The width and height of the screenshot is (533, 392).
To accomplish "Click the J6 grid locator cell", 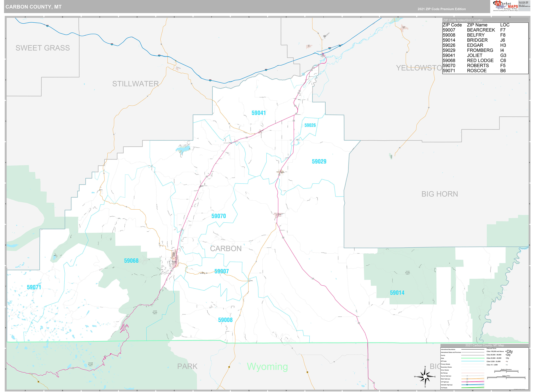I will point(502,40).
